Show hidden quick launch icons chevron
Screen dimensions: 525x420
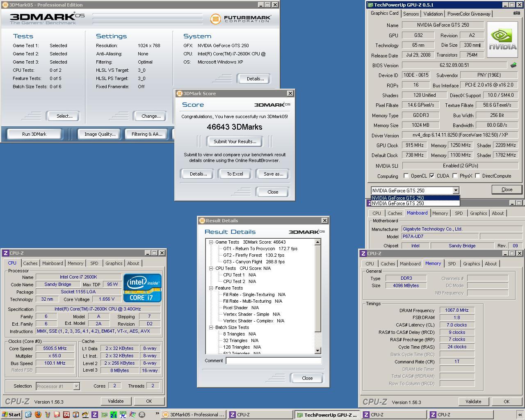157,413
